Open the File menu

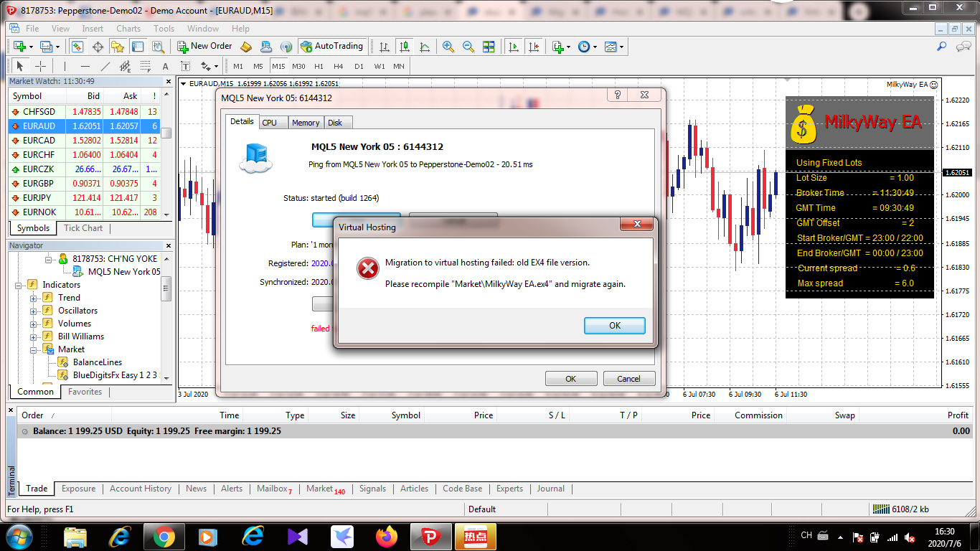point(32,29)
